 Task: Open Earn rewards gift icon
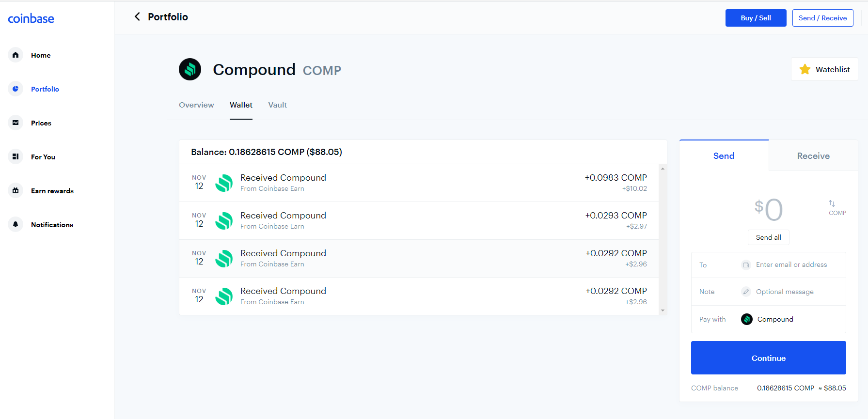pos(16,190)
